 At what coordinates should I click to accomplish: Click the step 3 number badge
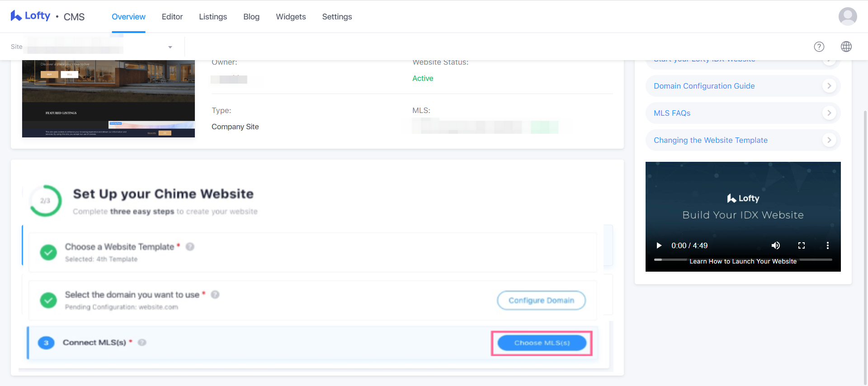coord(46,343)
